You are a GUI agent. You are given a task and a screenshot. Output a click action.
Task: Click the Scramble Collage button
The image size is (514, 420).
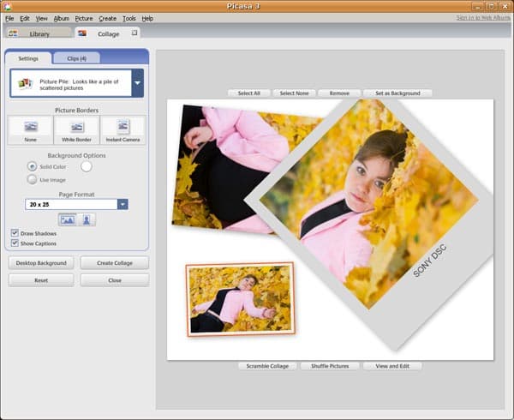click(267, 366)
